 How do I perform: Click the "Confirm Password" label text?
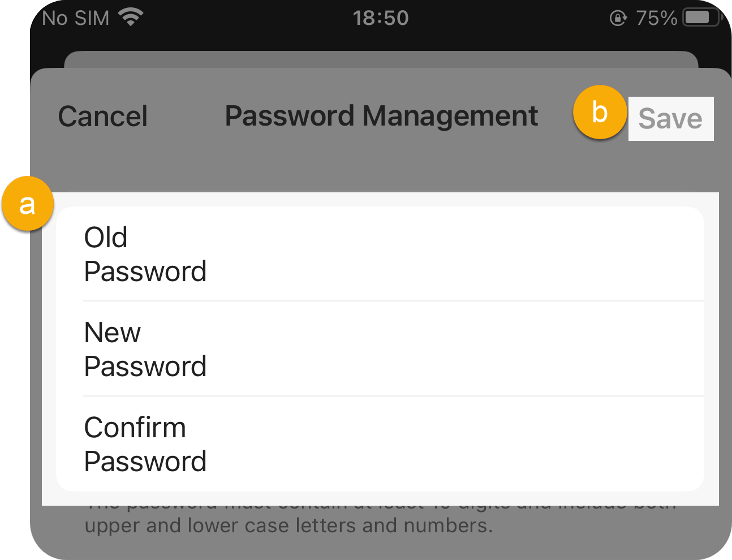[145, 444]
